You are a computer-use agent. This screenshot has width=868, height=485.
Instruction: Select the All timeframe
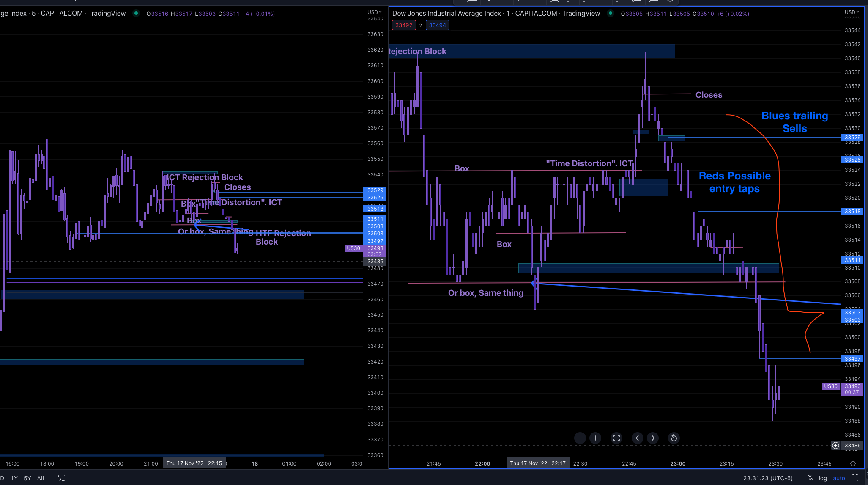[x=40, y=478]
